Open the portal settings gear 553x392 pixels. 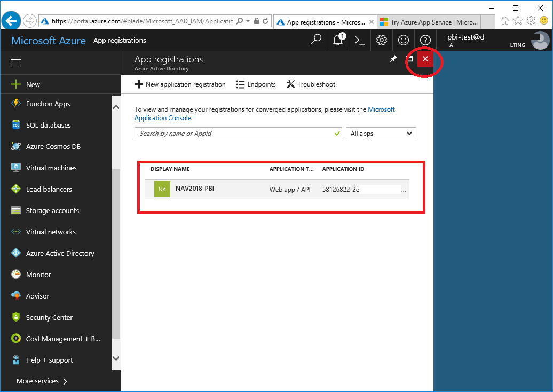click(381, 40)
